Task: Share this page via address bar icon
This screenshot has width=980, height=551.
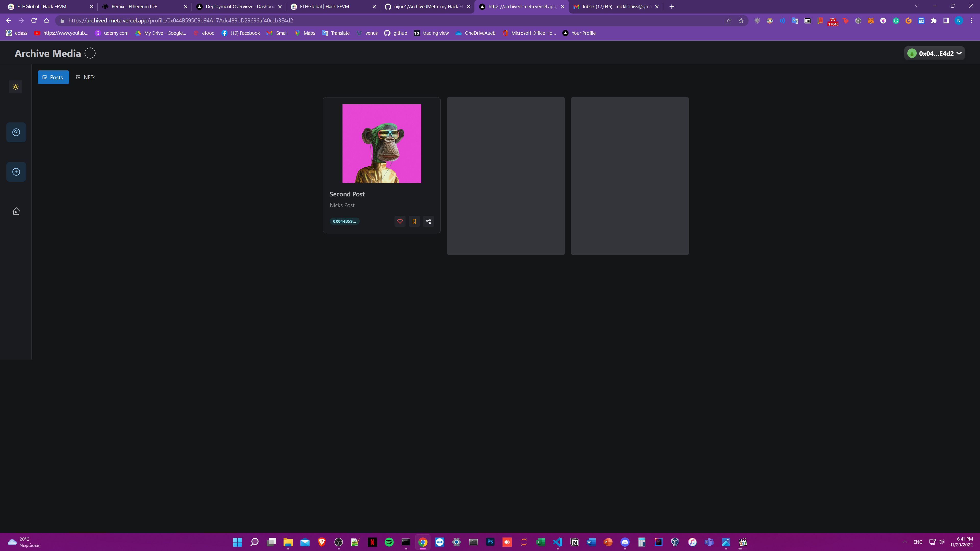Action: click(729, 20)
